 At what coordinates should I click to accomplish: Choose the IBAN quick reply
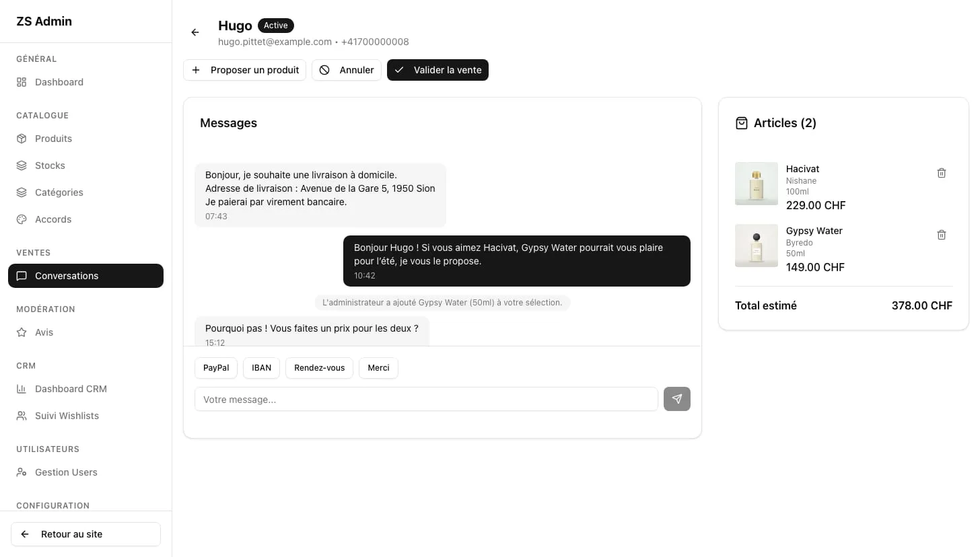(x=262, y=368)
